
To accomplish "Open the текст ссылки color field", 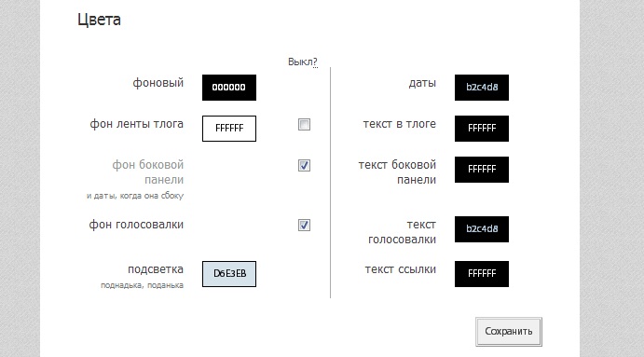I will click(x=482, y=274).
